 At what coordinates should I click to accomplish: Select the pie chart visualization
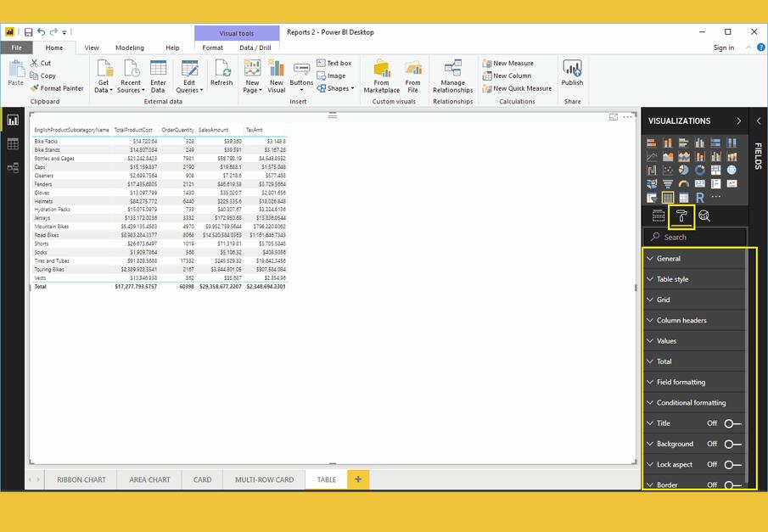pos(684,170)
